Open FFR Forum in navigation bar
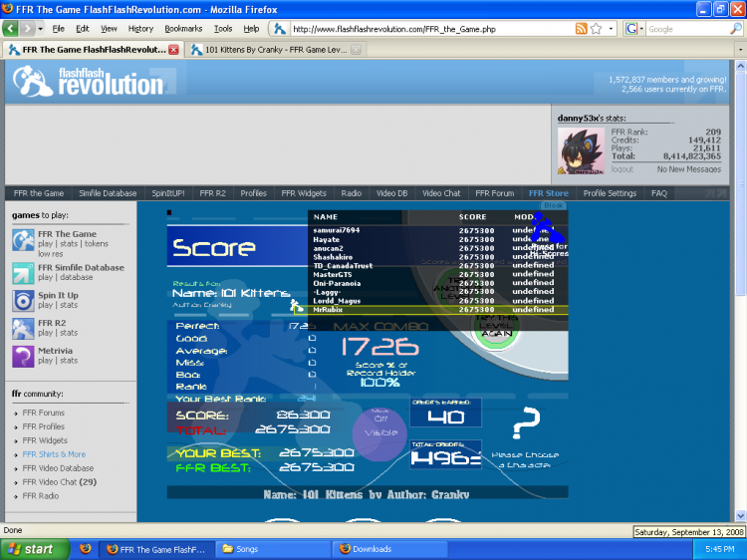 [x=494, y=193]
